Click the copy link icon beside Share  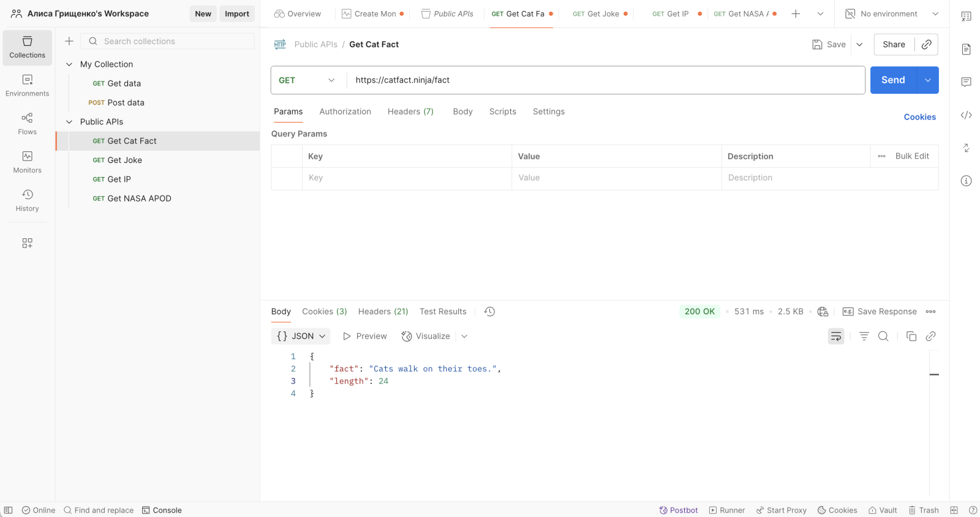point(927,44)
